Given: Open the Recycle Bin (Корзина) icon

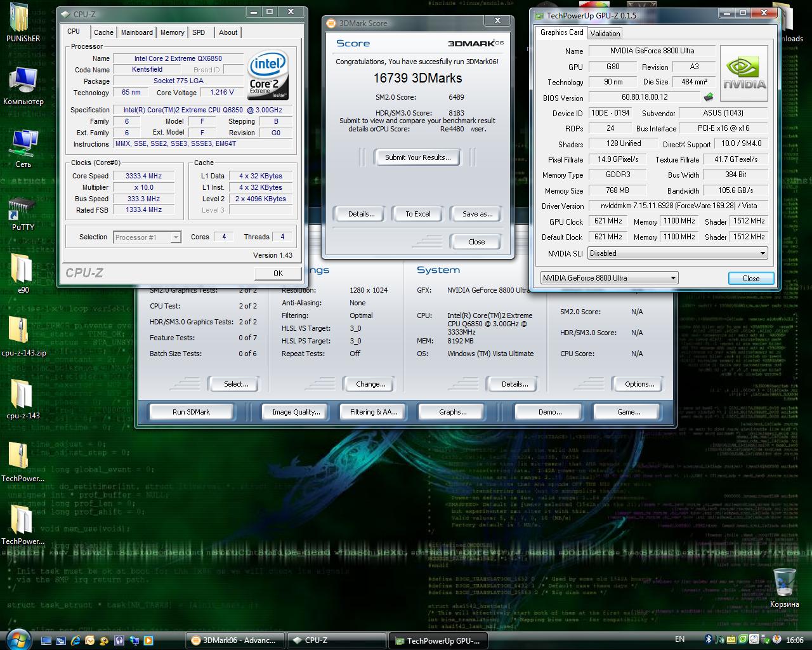Looking at the screenshot, I should (x=784, y=583).
